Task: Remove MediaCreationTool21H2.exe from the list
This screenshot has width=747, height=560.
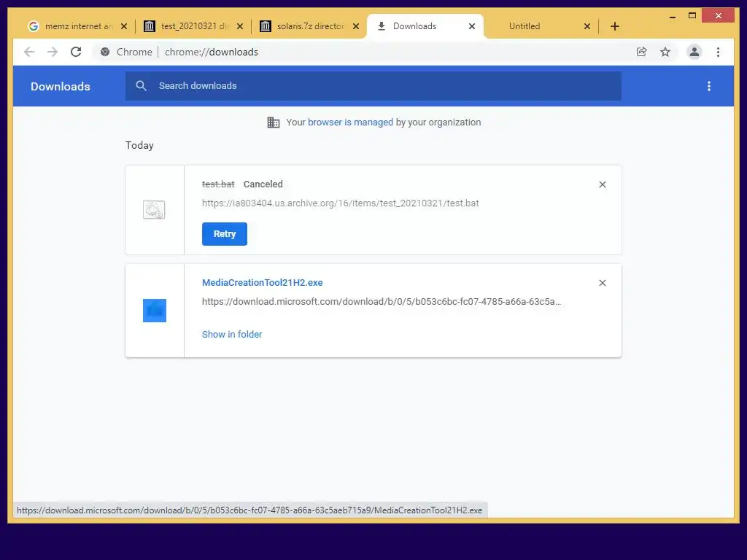Action: [x=602, y=283]
